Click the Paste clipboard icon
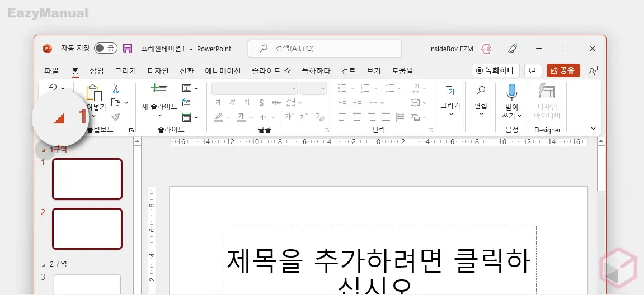Viewport: 644px width, 295px height. 95,93
